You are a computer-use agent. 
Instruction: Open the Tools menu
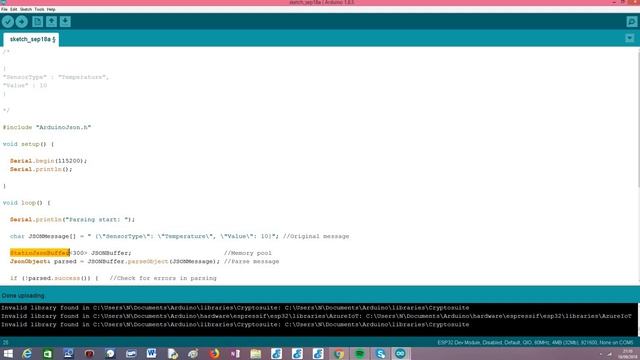[39, 9]
